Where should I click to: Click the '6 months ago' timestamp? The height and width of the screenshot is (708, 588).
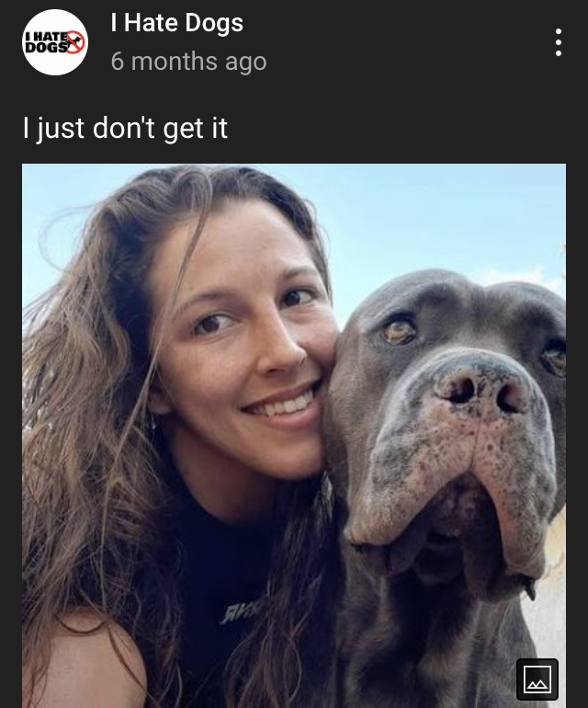point(188,61)
